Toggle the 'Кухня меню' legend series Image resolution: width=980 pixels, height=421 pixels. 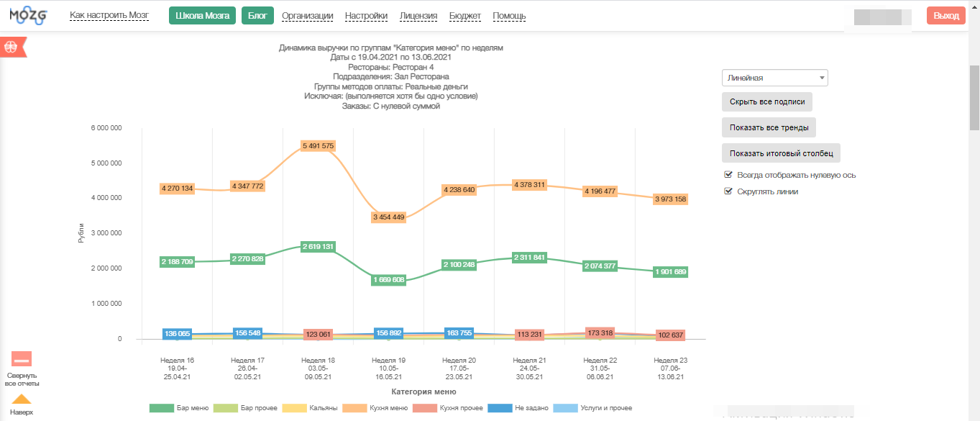(354, 408)
